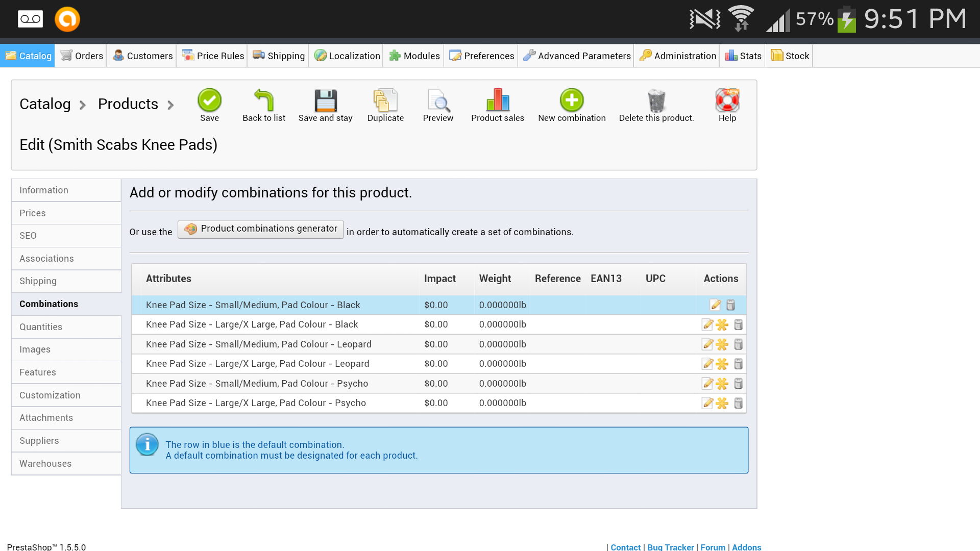Click the Save and stay floppy icon
The image size is (980, 551).
click(325, 101)
